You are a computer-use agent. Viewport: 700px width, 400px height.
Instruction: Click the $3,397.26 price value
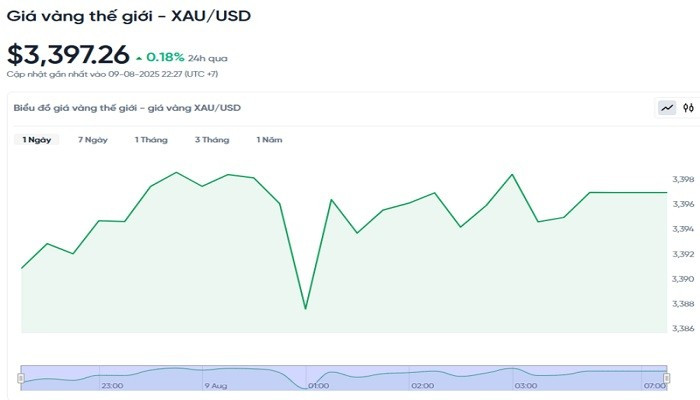(66, 54)
